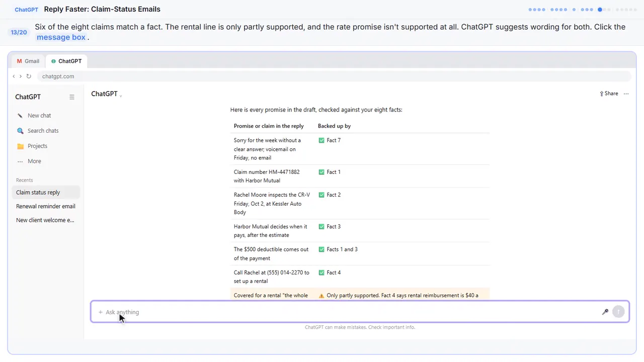Click the send arrow button
The height and width of the screenshot is (362, 644).
pos(618,312)
